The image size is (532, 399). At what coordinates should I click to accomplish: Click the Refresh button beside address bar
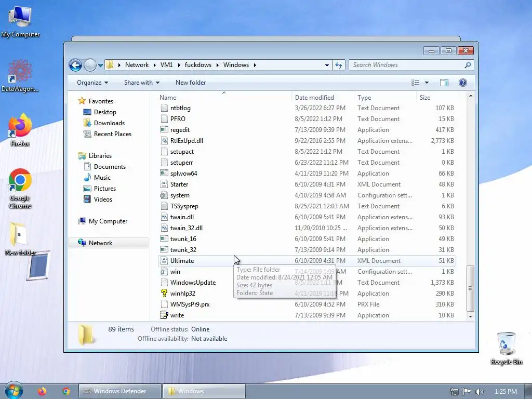[x=339, y=65]
